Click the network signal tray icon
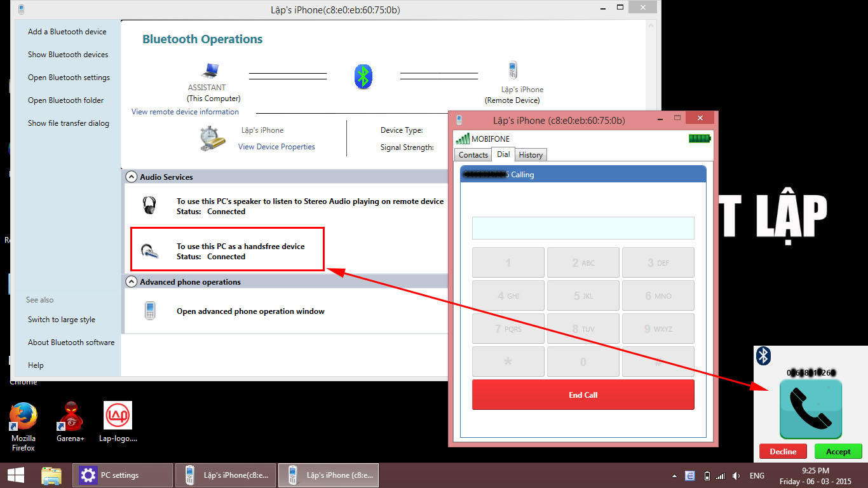Image resolution: width=868 pixels, height=488 pixels. [721, 476]
